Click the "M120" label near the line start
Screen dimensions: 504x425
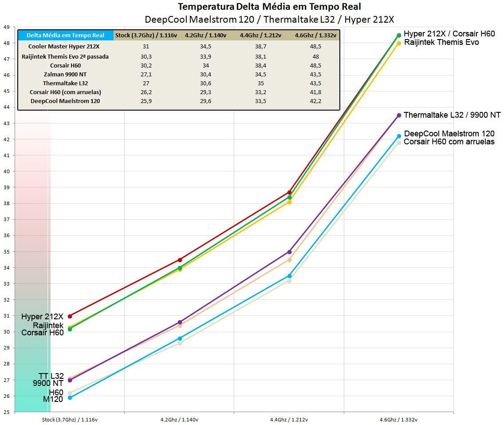click(53, 399)
